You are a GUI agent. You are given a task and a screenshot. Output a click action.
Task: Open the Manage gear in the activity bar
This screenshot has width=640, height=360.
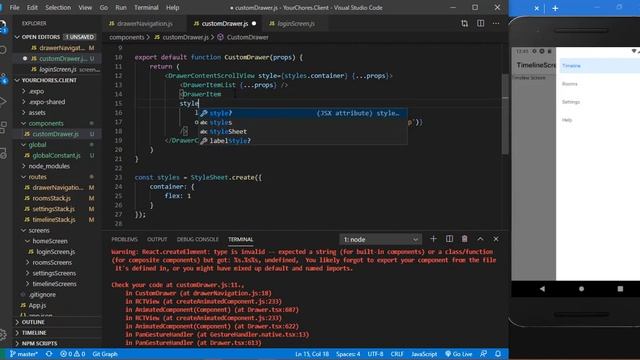tap(4, 335)
